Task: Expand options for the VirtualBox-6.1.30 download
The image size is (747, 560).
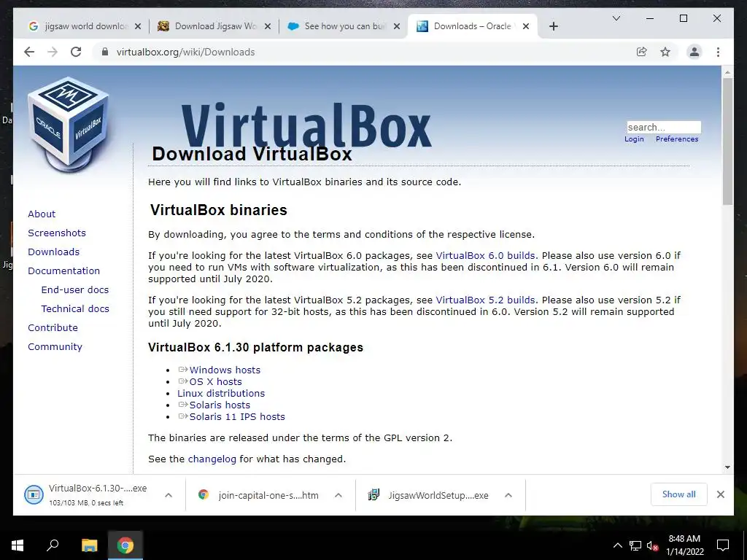Action: 169,495
